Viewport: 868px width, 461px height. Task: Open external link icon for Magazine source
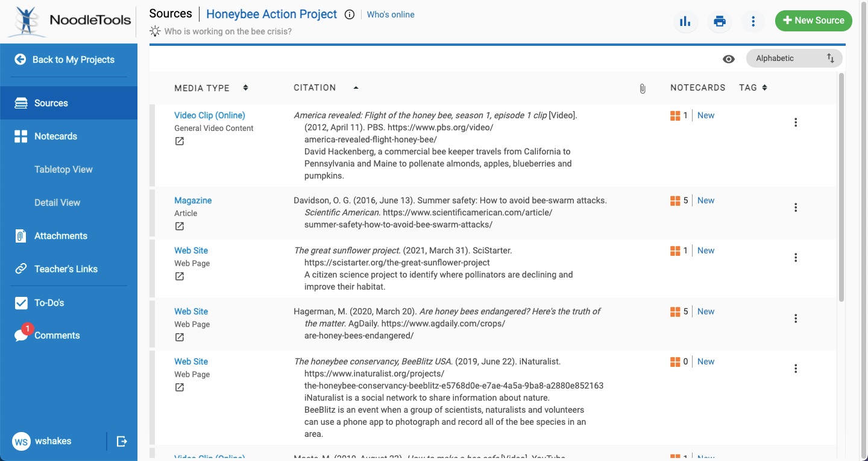(180, 226)
